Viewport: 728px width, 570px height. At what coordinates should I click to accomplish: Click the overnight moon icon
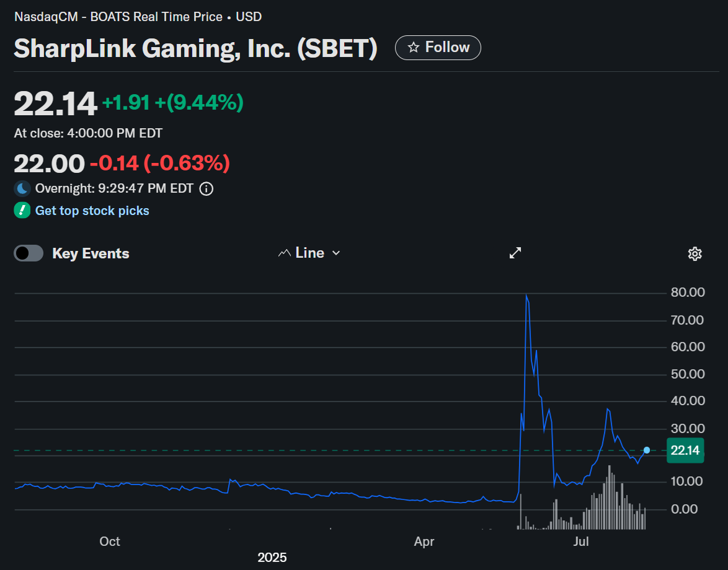[x=22, y=188]
